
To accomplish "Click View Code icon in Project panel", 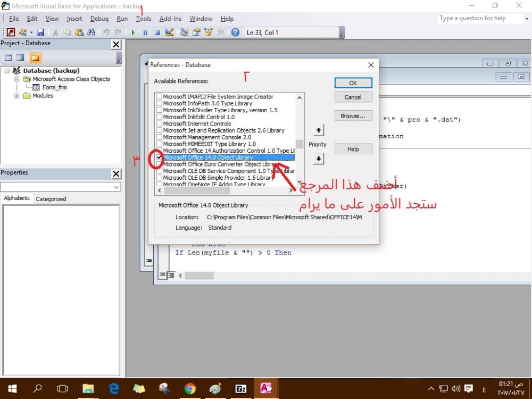I will pyautogui.click(x=9, y=57).
